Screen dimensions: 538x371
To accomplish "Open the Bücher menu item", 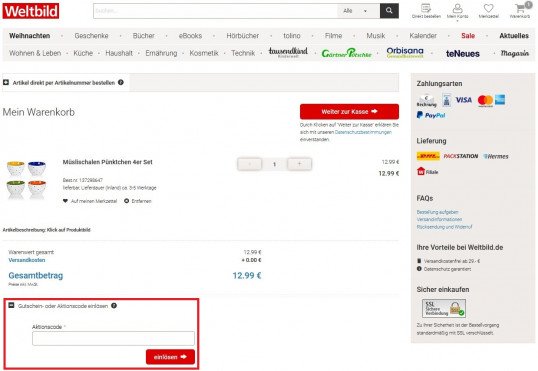I will 143,36.
